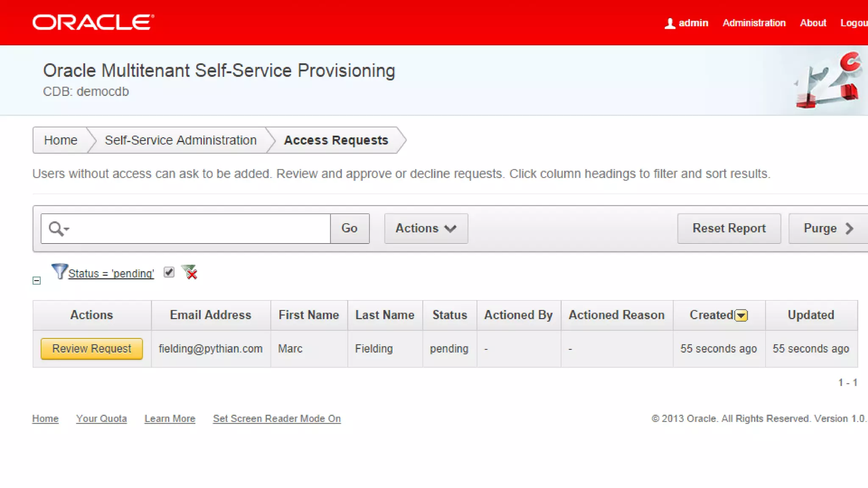This screenshot has width=868, height=488.
Task: Open the Administration menu
Action: pos(754,23)
